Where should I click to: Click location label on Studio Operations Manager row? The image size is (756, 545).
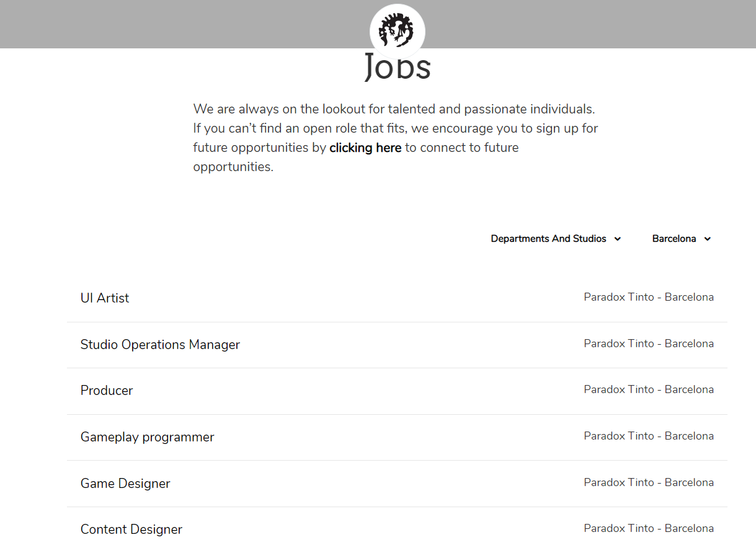pos(648,343)
